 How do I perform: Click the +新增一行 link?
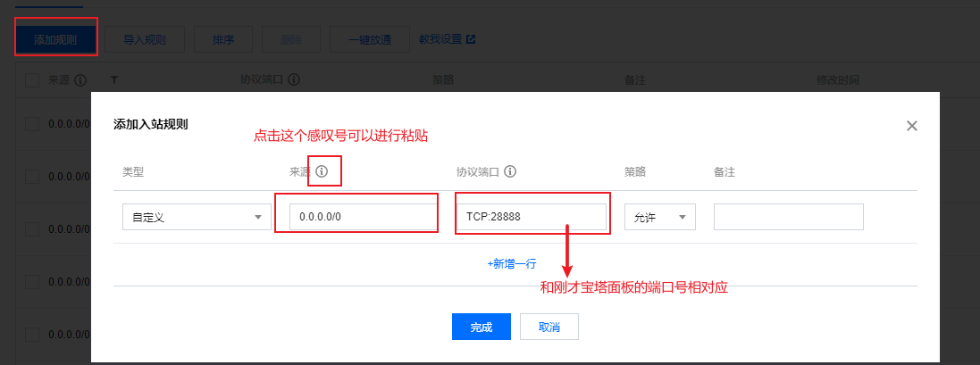point(512,264)
